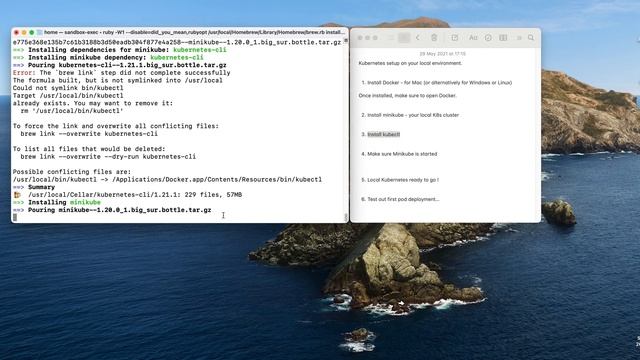
Task: Switch Notes to list view
Action: [391, 38]
